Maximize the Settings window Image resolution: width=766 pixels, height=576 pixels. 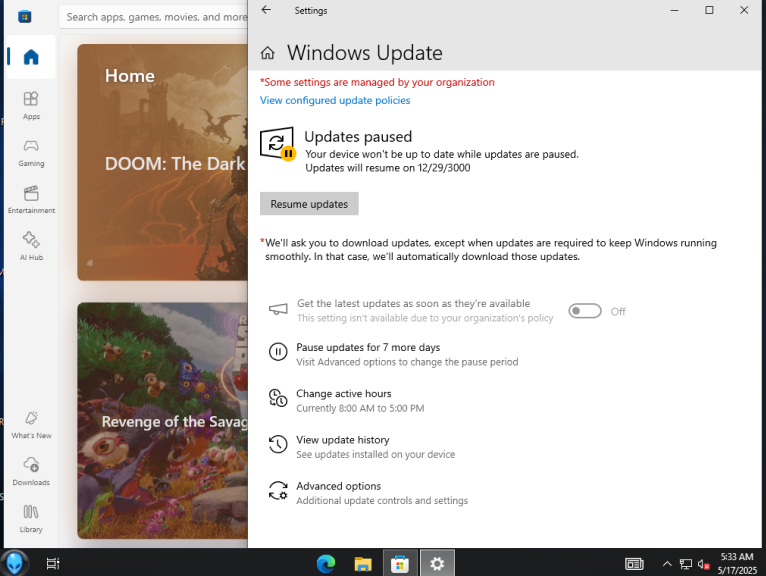pos(709,10)
